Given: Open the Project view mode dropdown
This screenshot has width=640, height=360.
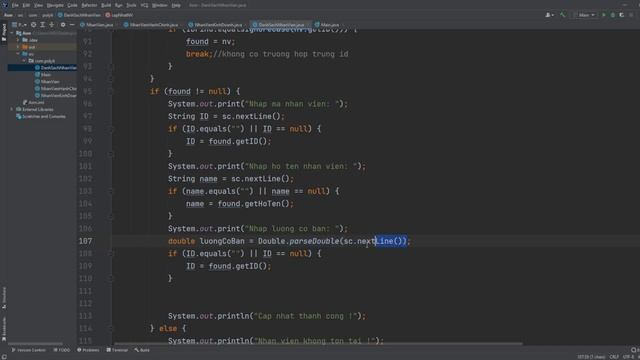Looking at the screenshot, I should (19, 25).
